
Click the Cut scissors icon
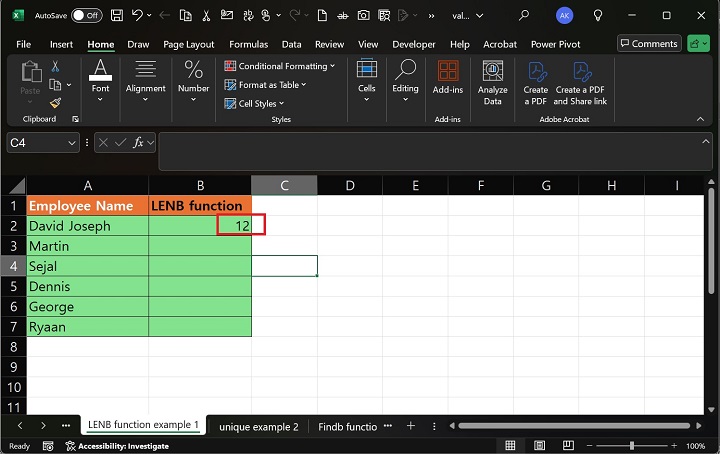click(55, 66)
